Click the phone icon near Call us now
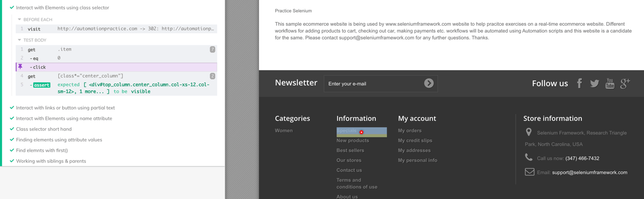 coord(529,157)
